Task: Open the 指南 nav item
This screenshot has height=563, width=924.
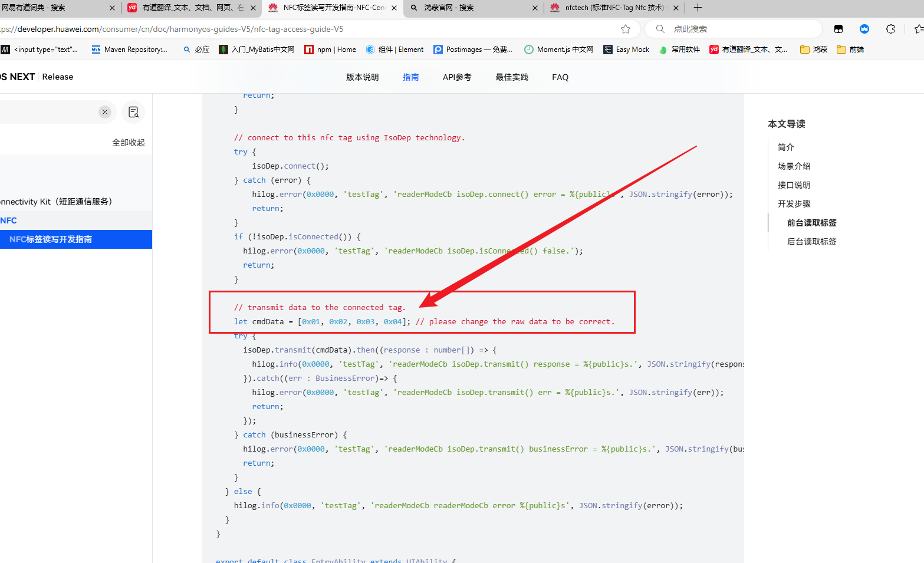Action: click(411, 77)
